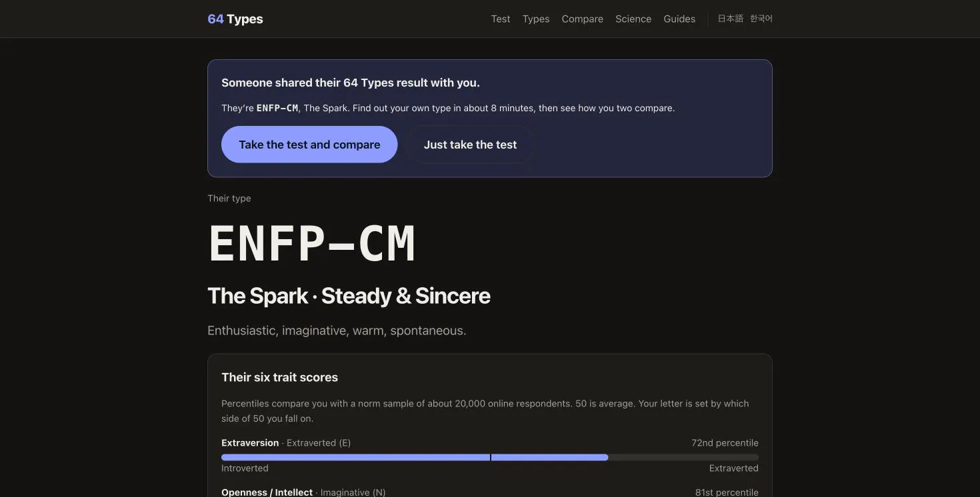Screen dimensions: 980x497
Task: Click the Openness / Intellect trait label
Action: tap(267, 492)
